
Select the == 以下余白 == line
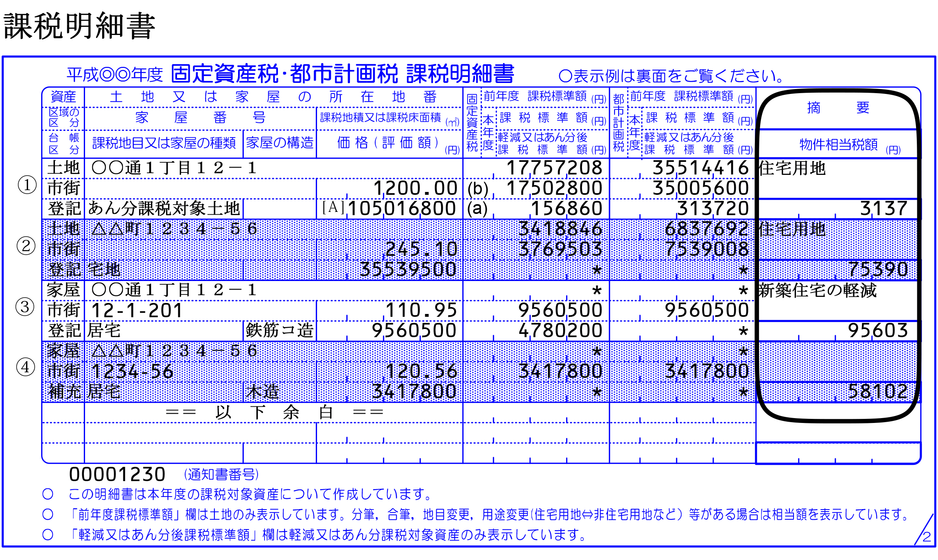(274, 412)
